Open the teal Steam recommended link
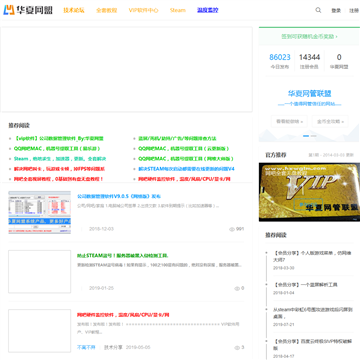360x360 pixels. coord(60,159)
